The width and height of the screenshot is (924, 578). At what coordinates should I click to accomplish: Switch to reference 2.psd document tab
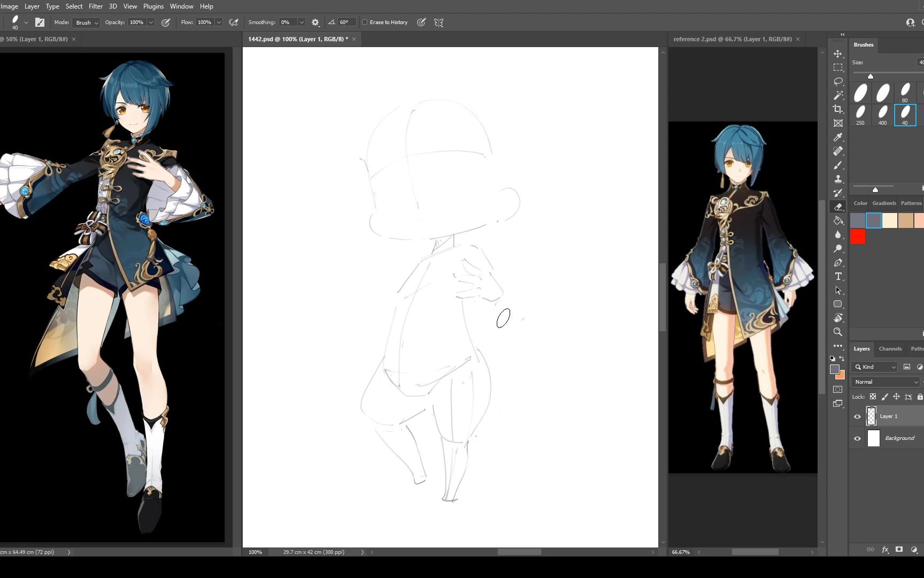tap(733, 39)
